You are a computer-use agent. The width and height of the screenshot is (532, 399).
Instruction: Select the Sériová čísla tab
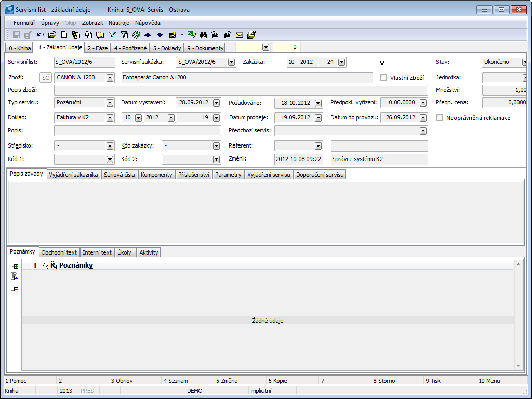tap(119, 175)
